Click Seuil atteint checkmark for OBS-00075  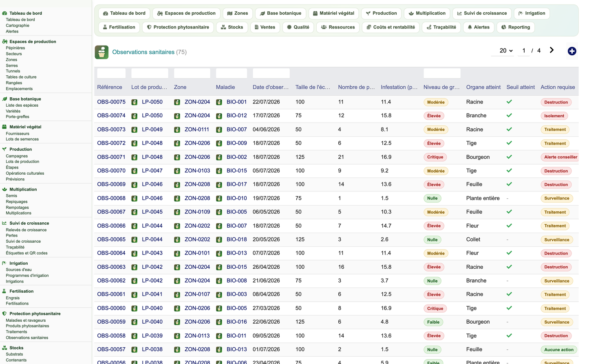point(509,102)
